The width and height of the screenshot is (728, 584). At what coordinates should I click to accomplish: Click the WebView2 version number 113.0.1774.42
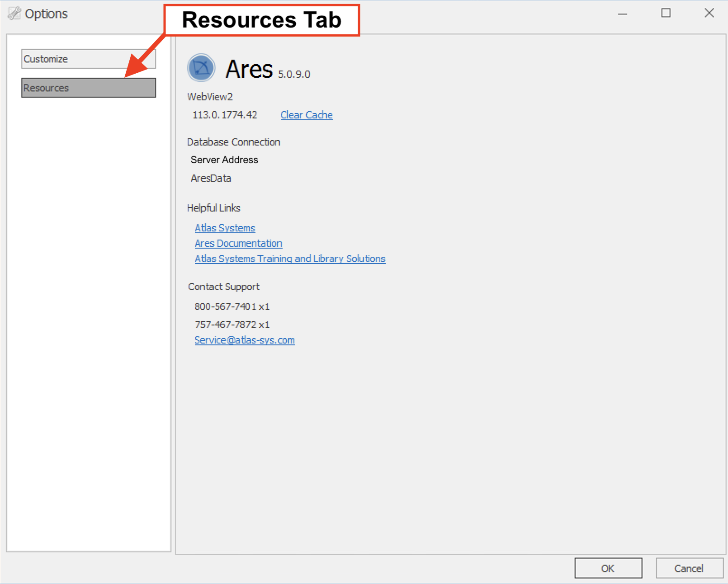(x=225, y=115)
